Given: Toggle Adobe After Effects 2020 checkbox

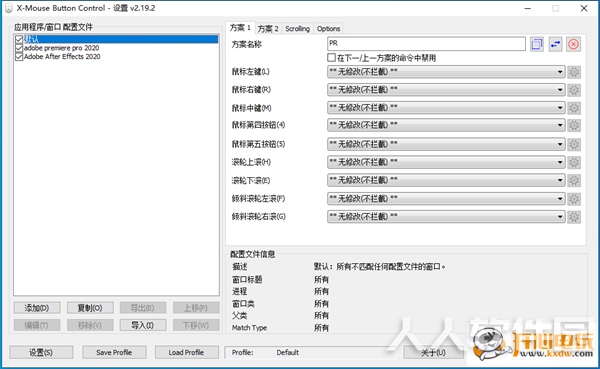Looking at the screenshot, I should (19, 57).
